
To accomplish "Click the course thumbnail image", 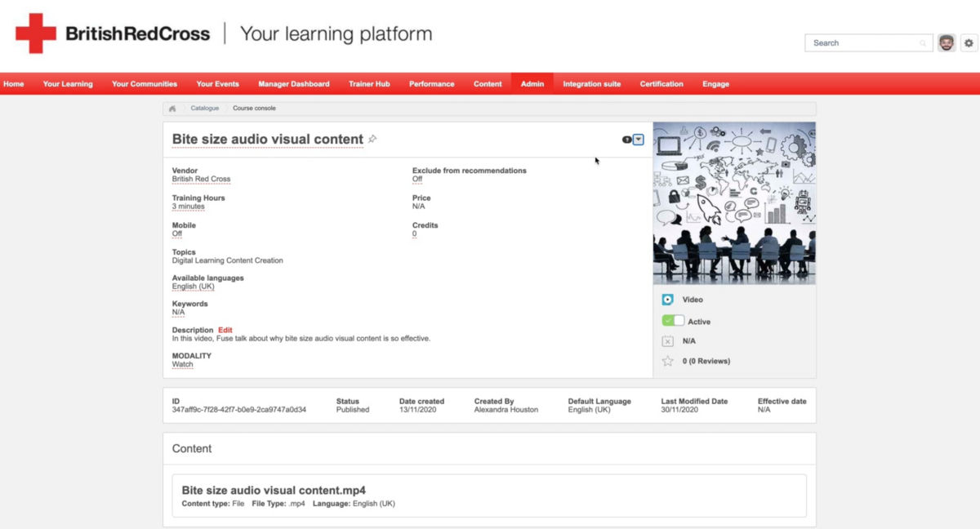I will click(x=734, y=203).
